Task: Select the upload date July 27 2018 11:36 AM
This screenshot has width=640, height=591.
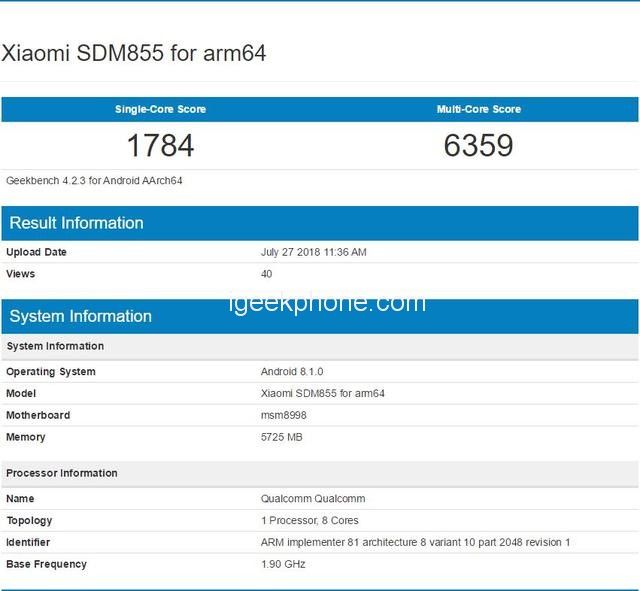Action: pos(313,252)
